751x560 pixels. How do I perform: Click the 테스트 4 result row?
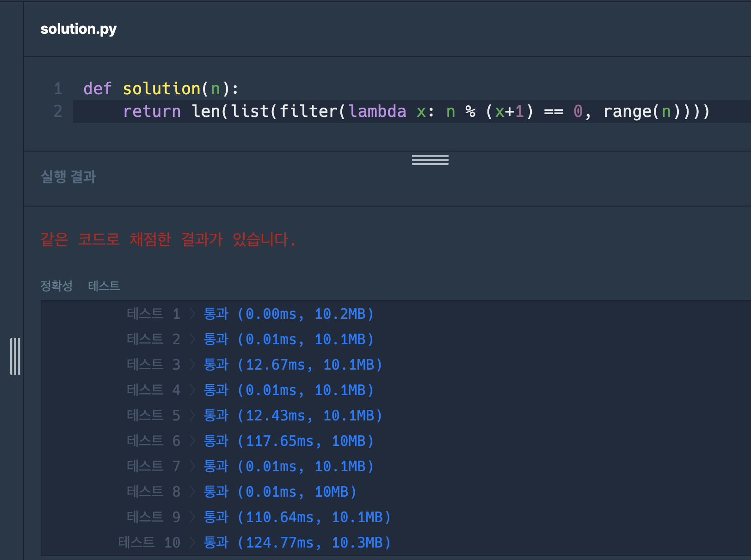tap(250, 390)
